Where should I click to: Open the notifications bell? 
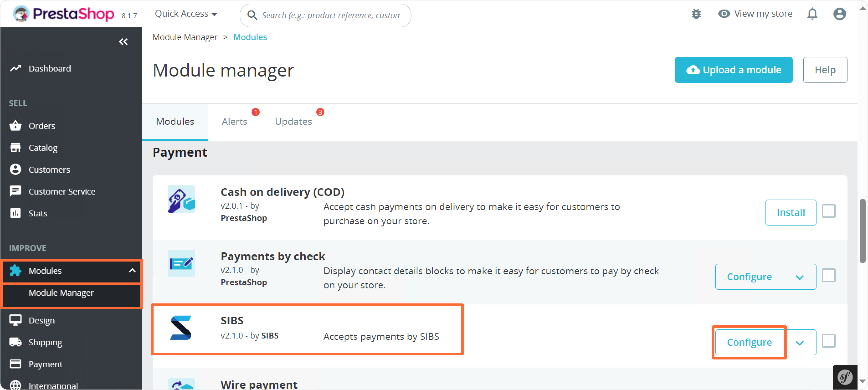(812, 14)
